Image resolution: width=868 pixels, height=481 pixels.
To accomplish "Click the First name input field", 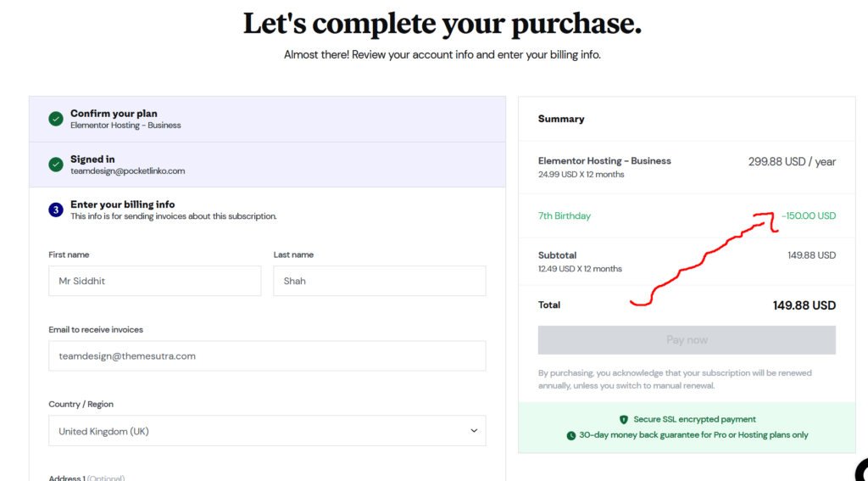I will (155, 281).
